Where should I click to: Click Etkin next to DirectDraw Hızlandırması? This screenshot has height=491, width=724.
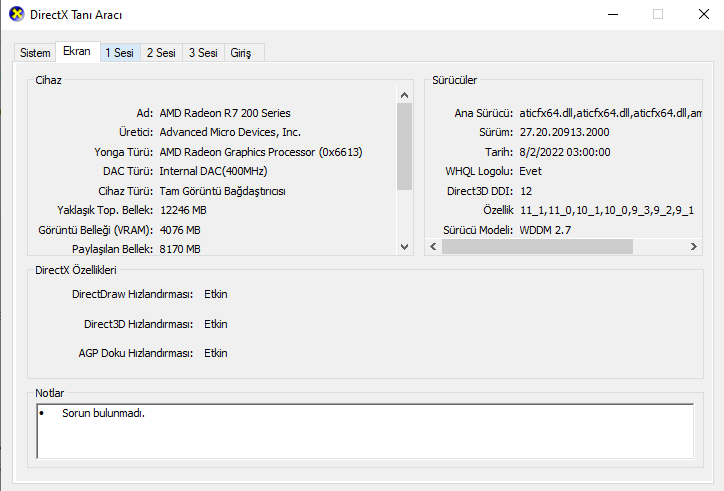click(216, 294)
